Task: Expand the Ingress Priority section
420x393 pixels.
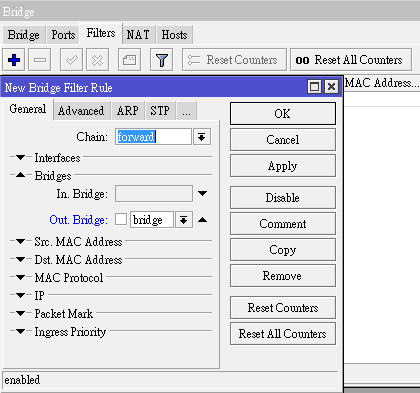Action: coord(20,331)
